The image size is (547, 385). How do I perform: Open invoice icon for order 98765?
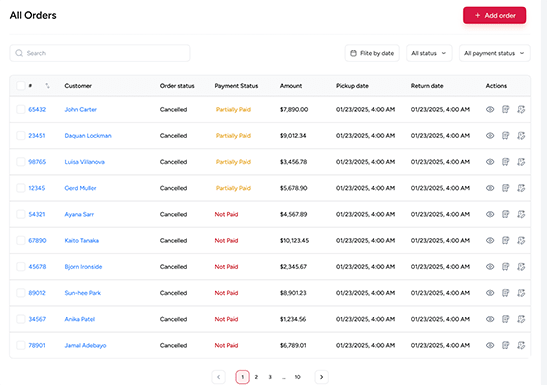click(505, 162)
